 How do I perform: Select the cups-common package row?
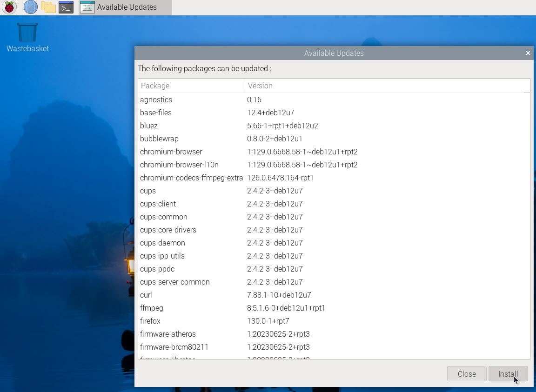(x=334, y=217)
